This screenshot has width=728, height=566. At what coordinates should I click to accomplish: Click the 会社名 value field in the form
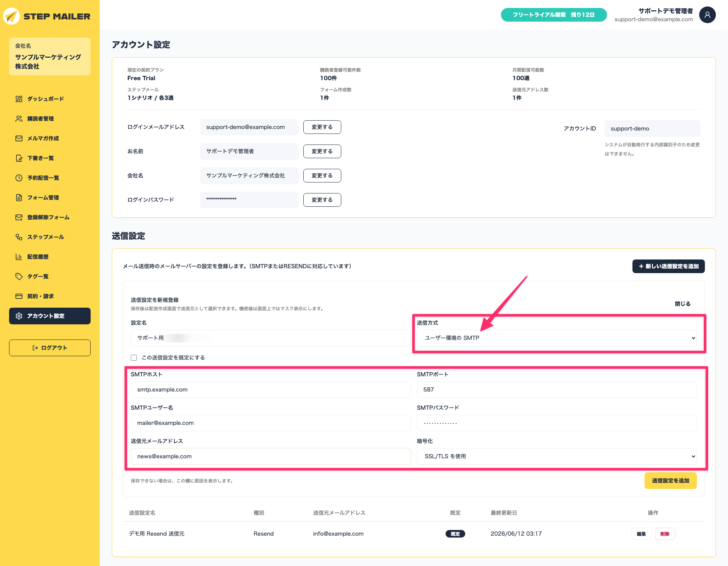pos(249,176)
